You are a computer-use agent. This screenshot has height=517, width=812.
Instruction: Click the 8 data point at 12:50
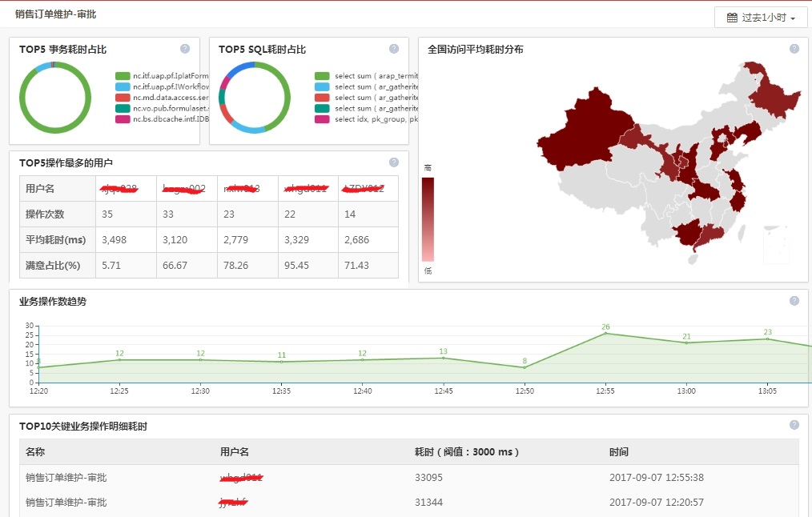(x=525, y=367)
